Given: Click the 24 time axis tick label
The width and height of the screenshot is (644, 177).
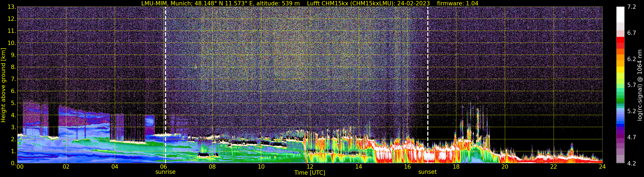Looking at the screenshot, I should pos(602,167).
